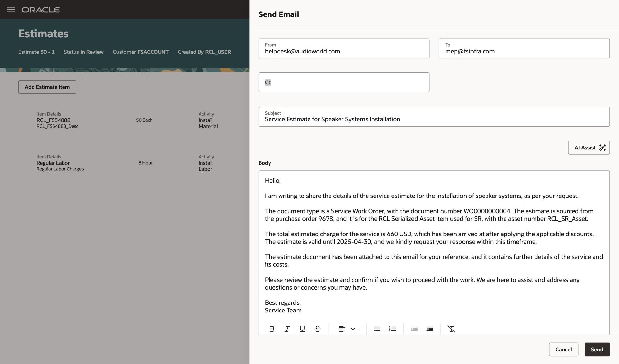Insert a bulleted list
619x364 pixels.
(377, 329)
